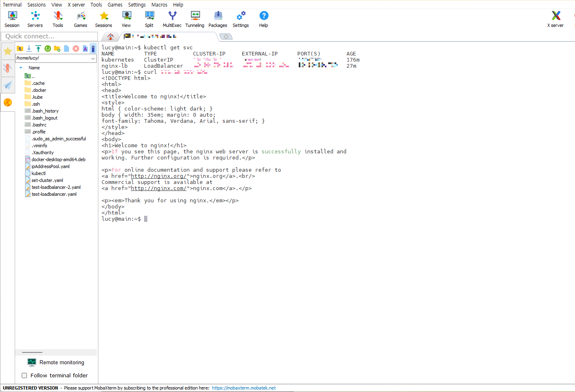Expand the /home/lucy/ path dropdown

(x=93, y=58)
